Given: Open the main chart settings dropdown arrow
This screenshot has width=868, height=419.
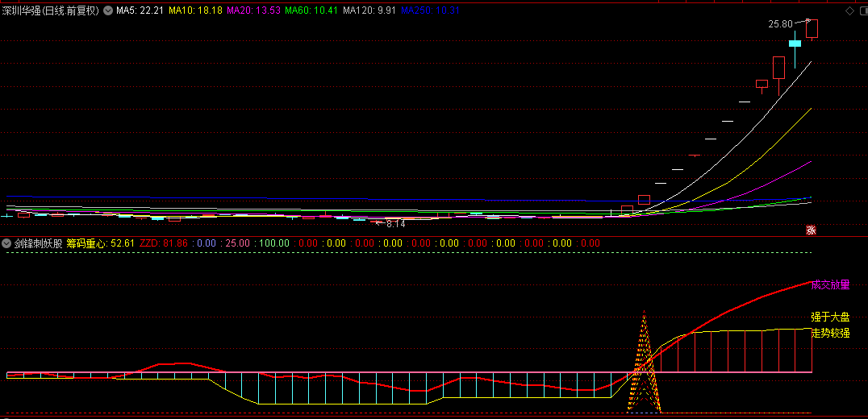Looking at the screenshot, I should click(106, 10).
